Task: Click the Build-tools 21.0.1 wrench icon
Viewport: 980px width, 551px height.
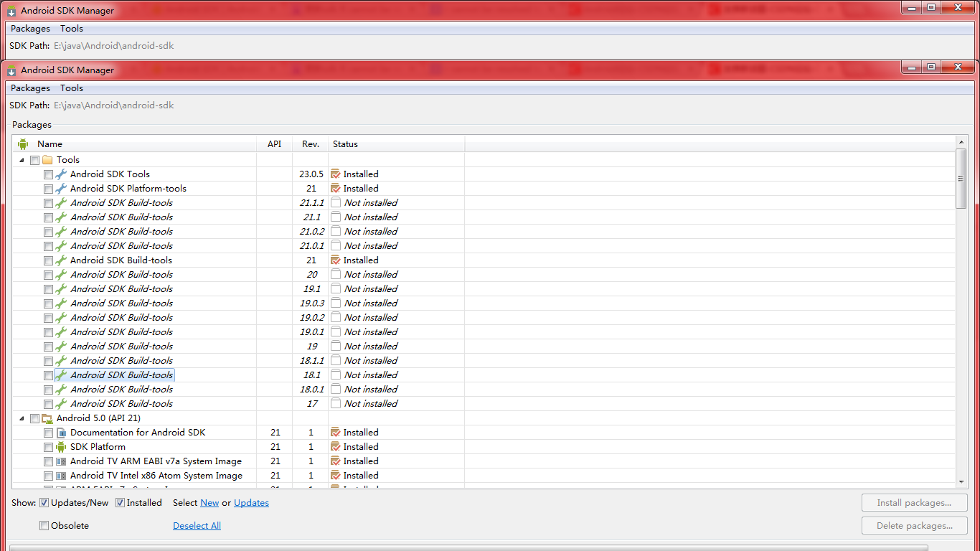Action: (x=61, y=246)
